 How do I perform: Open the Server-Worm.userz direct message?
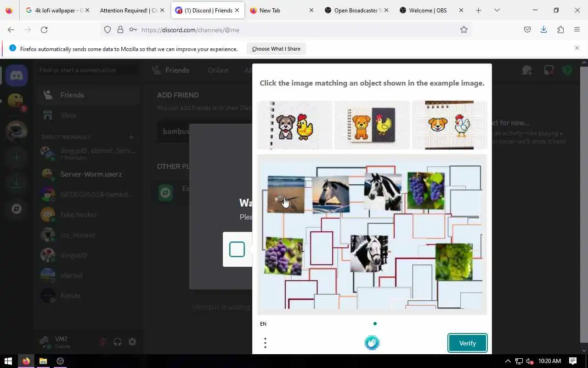88,174
